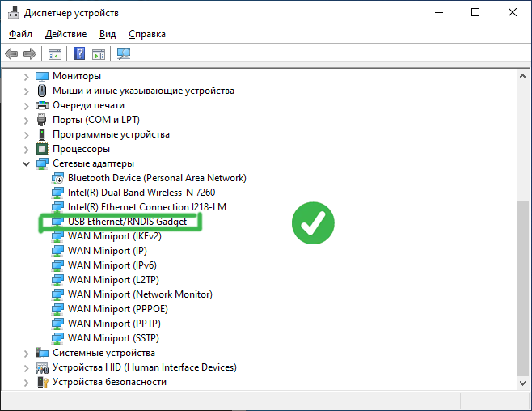Click the printer icon for Очереди печати
This screenshot has height=411, width=532.
tap(42, 105)
